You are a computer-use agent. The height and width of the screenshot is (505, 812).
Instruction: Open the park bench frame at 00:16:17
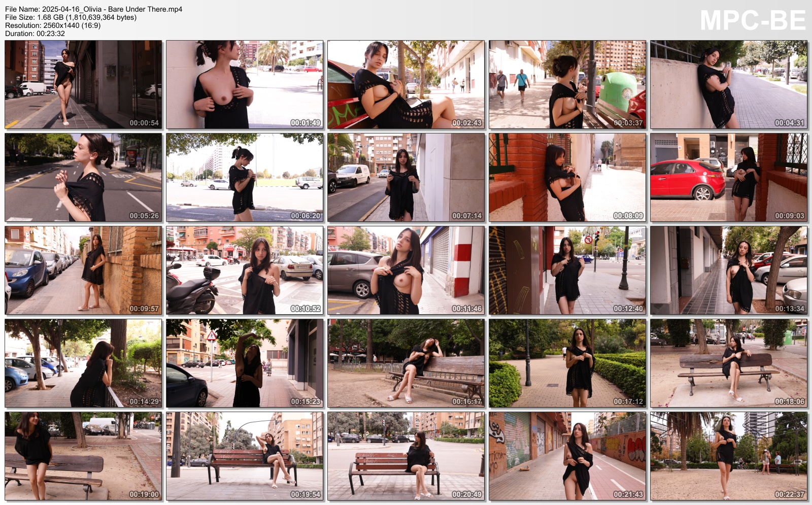[x=406, y=363]
